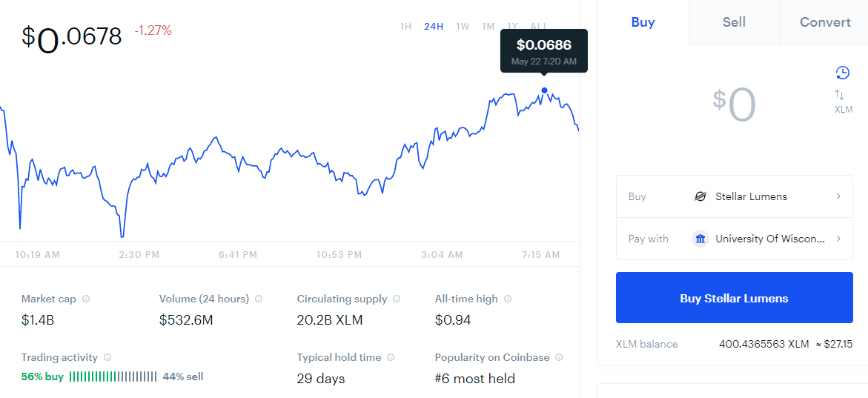868x398 pixels.
Task: Open the recurring buy clock icon
Action: pos(841,73)
